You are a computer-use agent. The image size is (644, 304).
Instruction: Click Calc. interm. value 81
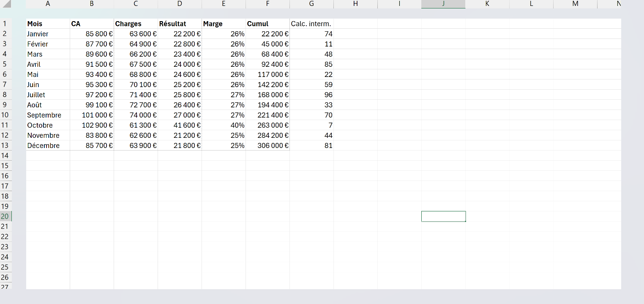coord(311,145)
